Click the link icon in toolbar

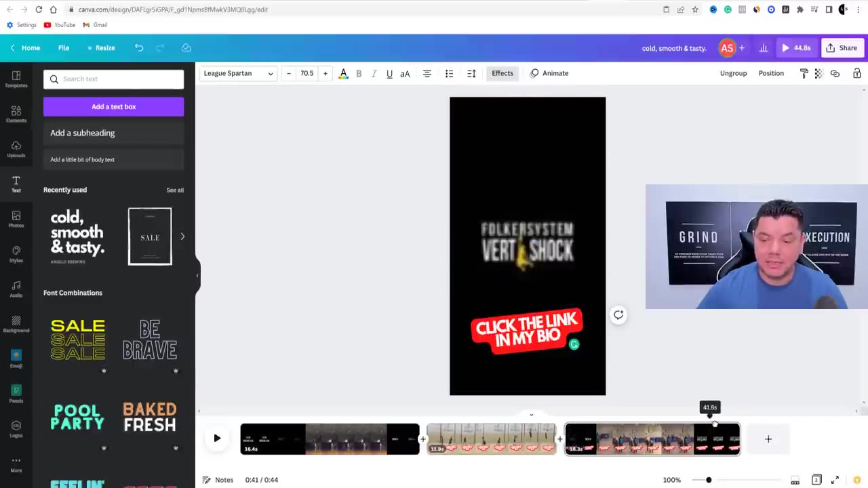[x=835, y=73]
